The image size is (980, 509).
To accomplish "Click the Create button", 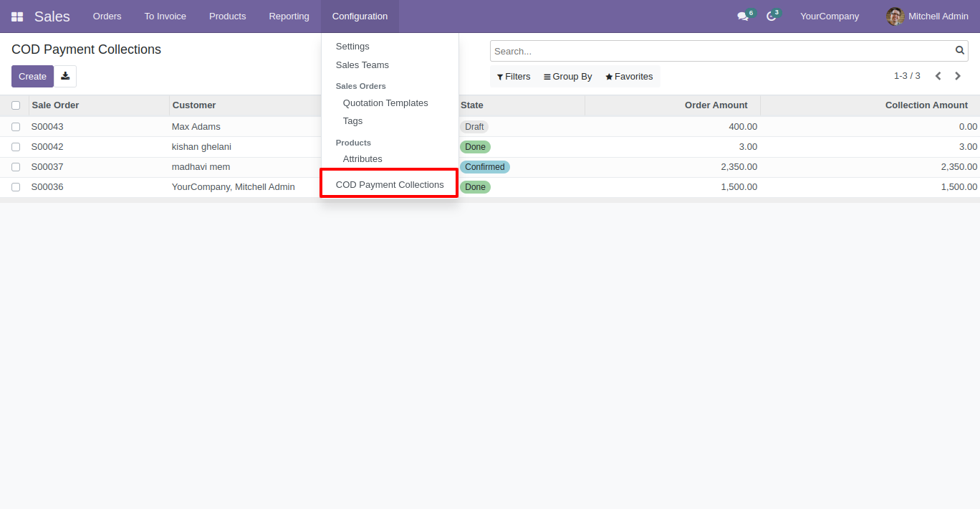I will click(32, 76).
